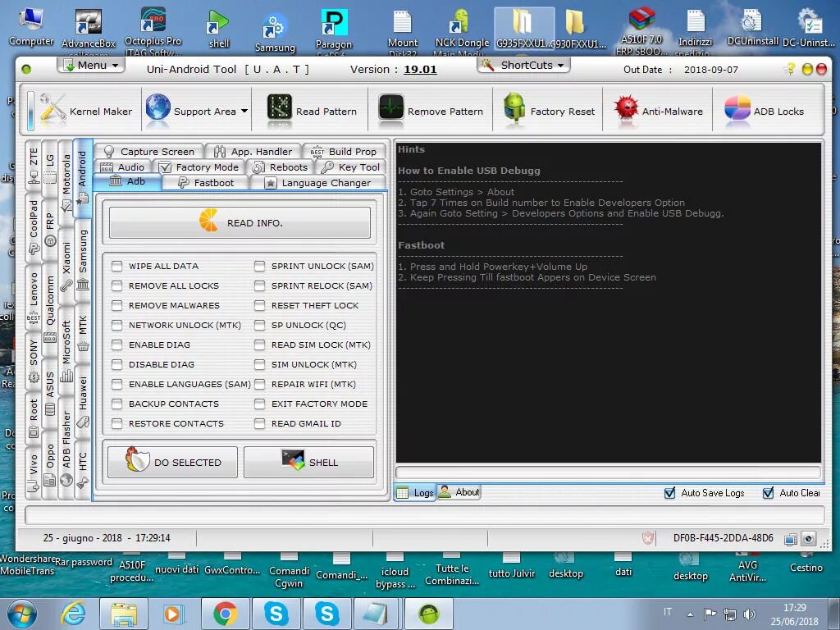Open the Language Changer tab

pyautogui.click(x=318, y=183)
